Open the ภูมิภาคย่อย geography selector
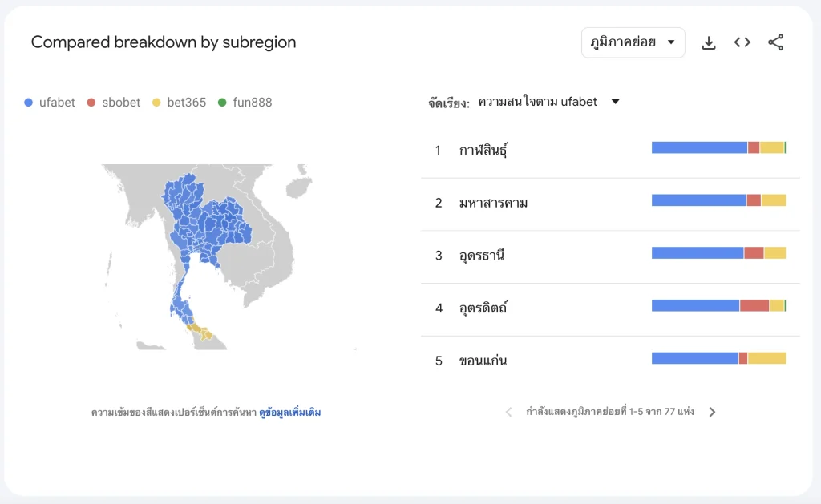Viewport: 821px width, 504px height. [x=633, y=42]
